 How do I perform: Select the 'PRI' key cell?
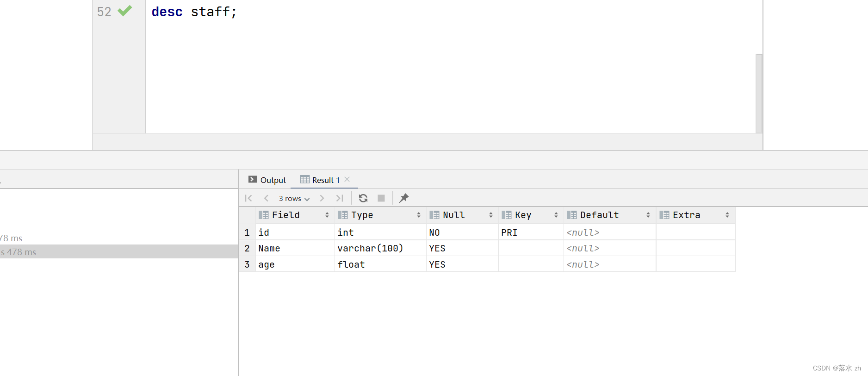pyautogui.click(x=531, y=232)
